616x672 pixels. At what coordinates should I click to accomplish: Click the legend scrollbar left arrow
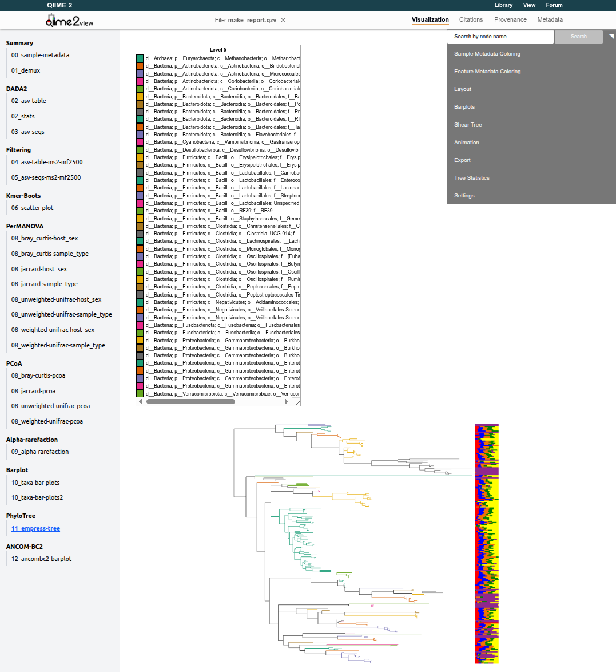[141, 402]
